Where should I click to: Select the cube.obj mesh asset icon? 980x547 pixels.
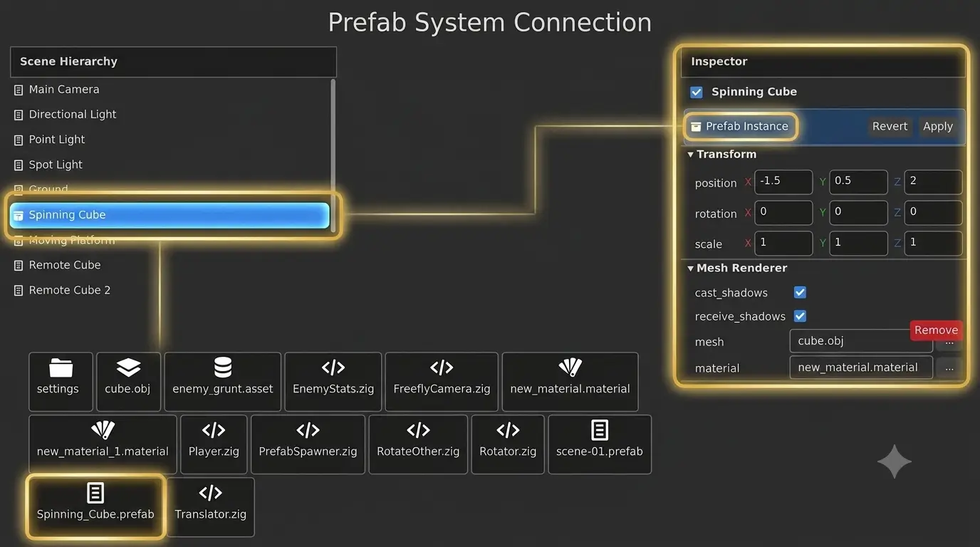point(128,368)
